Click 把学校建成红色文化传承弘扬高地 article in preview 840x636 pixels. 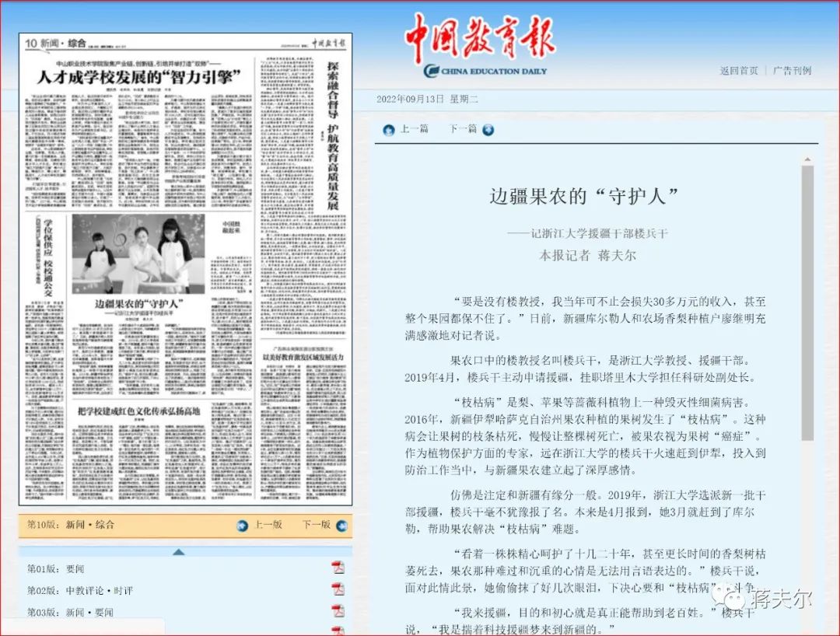point(138,411)
